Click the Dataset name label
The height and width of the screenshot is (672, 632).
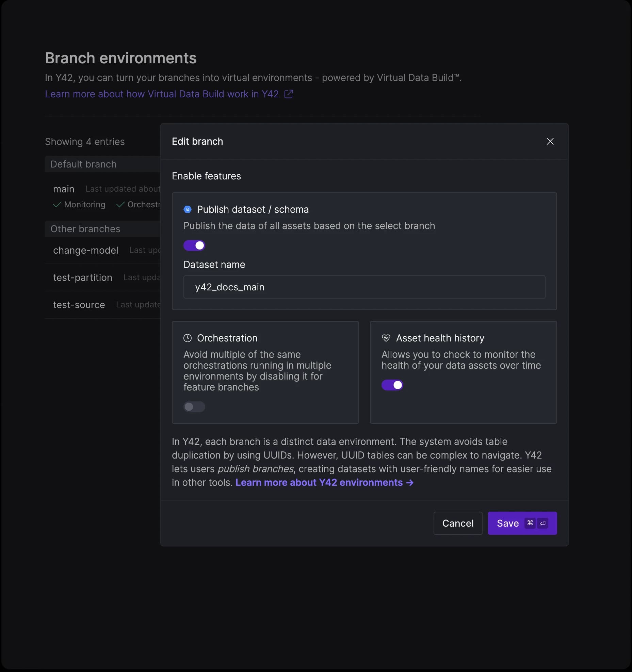pyautogui.click(x=214, y=265)
